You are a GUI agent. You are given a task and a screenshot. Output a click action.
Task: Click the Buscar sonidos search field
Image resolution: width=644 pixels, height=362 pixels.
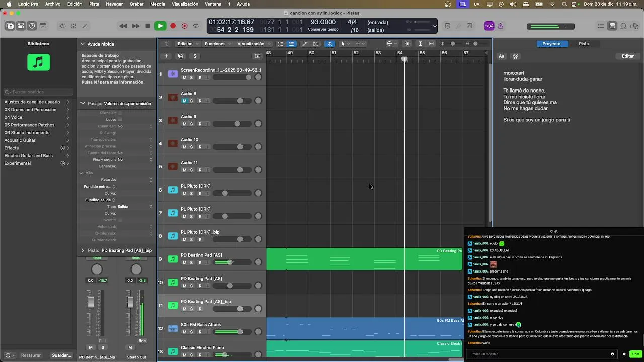coord(39,92)
